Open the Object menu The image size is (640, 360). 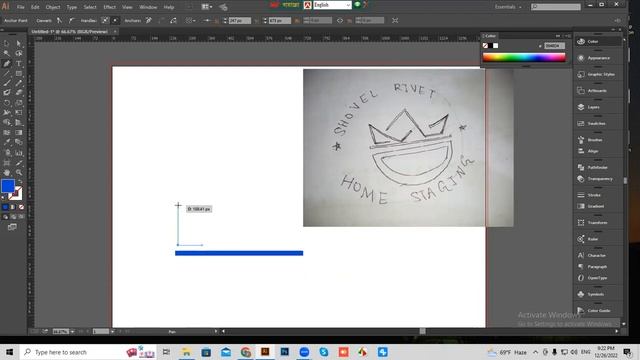click(53, 7)
